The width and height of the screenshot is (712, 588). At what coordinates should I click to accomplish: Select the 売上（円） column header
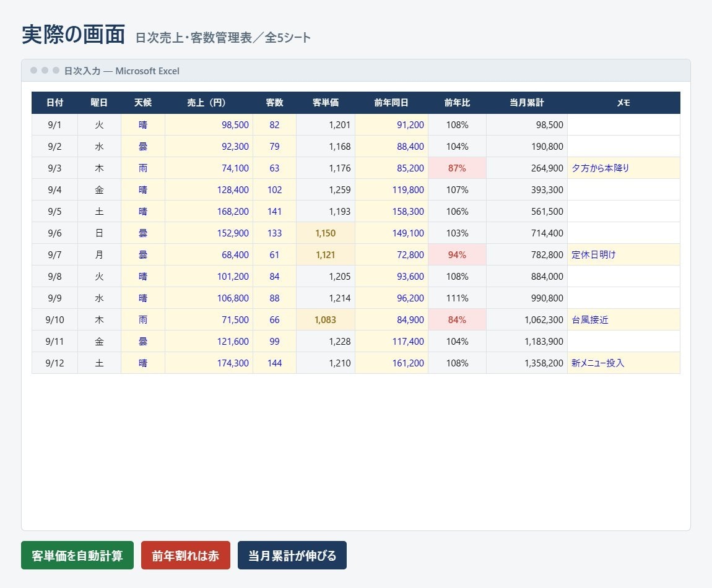pyautogui.click(x=209, y=103)
